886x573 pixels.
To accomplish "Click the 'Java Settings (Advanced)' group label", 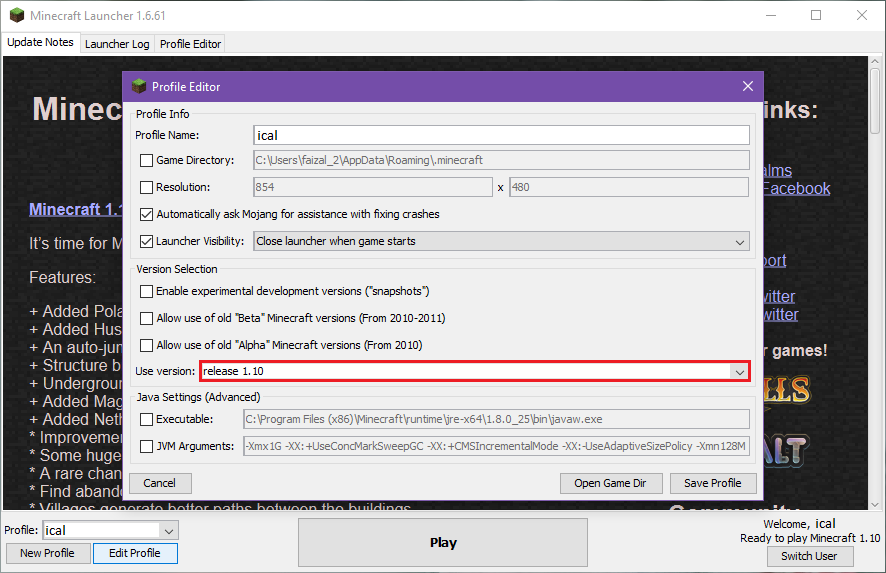I will pos(198,397).
